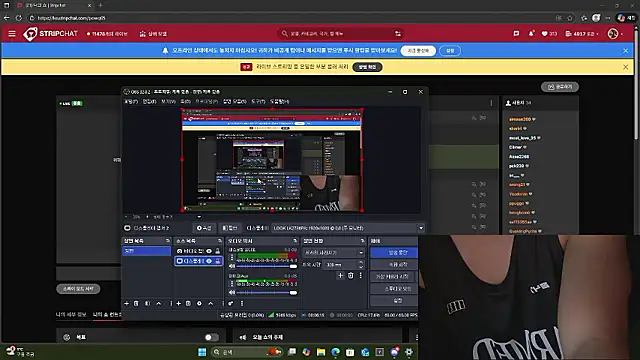Click the white button in blue banner
The height and width of the screenshot is (360, 640).
(418, 51)
